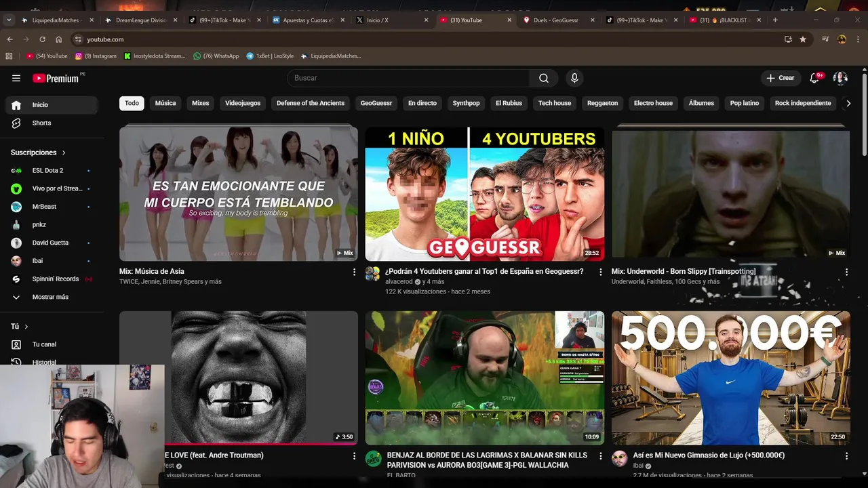Viewport: 868px width, 488px height.
Task: Open MrBeast subscription channel
Action: pos(52,207)
